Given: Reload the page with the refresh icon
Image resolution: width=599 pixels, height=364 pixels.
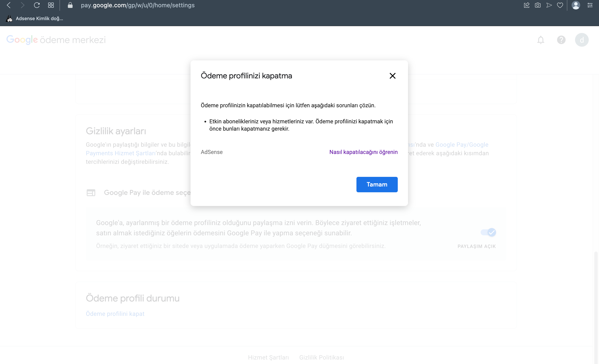Looking at the screenshot, I should pos(37,5).
